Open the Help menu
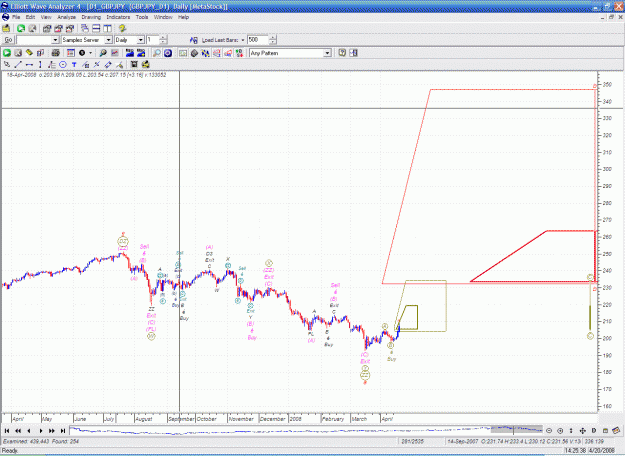 (x=183, y=17)
